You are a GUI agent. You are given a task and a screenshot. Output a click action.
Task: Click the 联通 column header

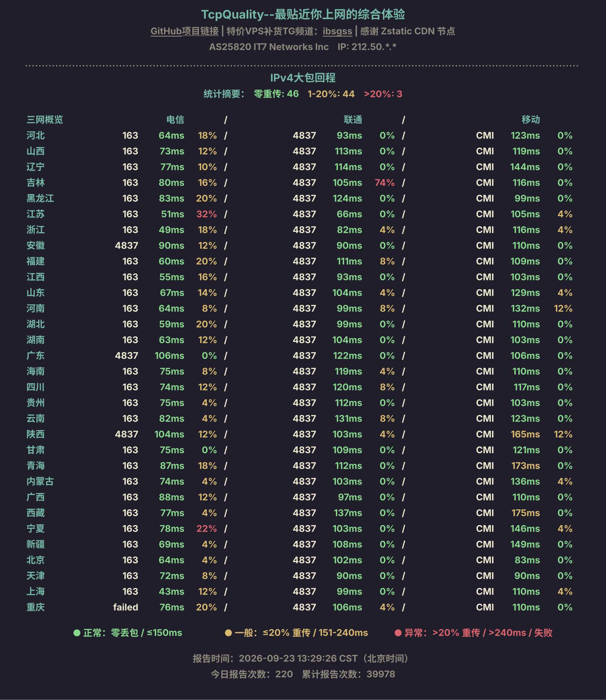(x=353, y=119)
